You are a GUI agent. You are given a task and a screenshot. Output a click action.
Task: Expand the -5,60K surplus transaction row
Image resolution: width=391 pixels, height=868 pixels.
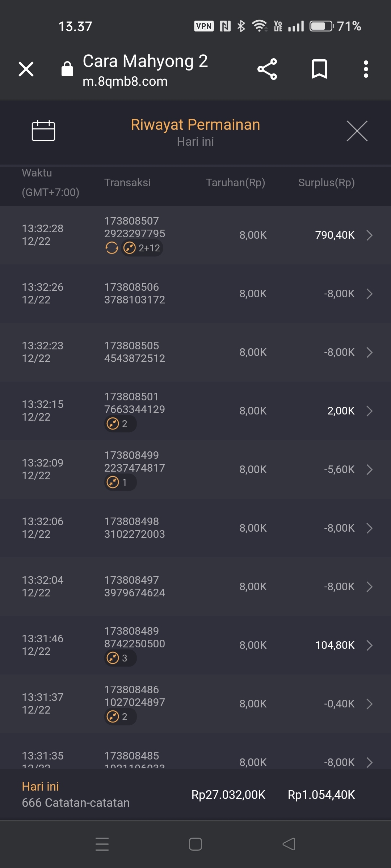(369, 469)
